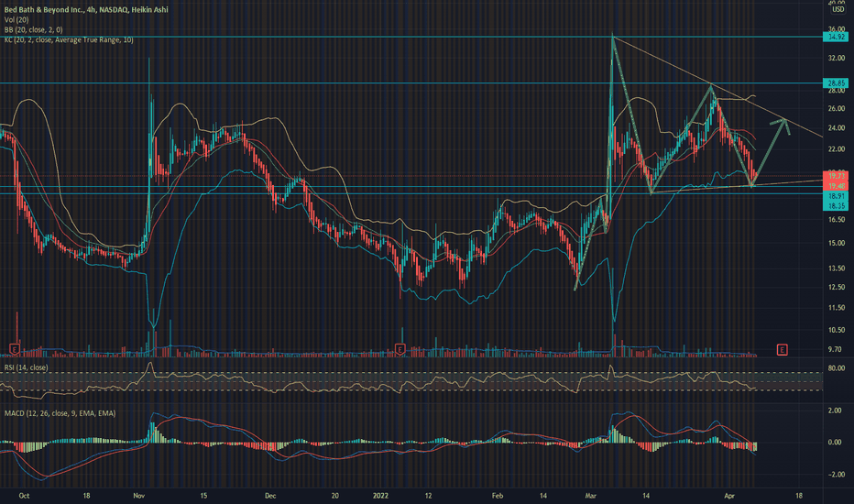Screen dimensions: 854x504
Task: Click the RSI 80.00 scale label
Action: (x=836, y=368)
